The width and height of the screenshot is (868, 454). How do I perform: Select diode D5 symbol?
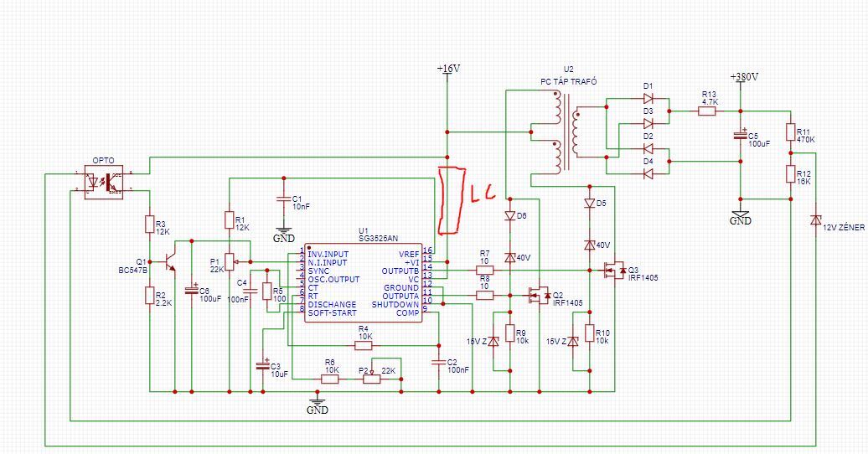[590, 204]
